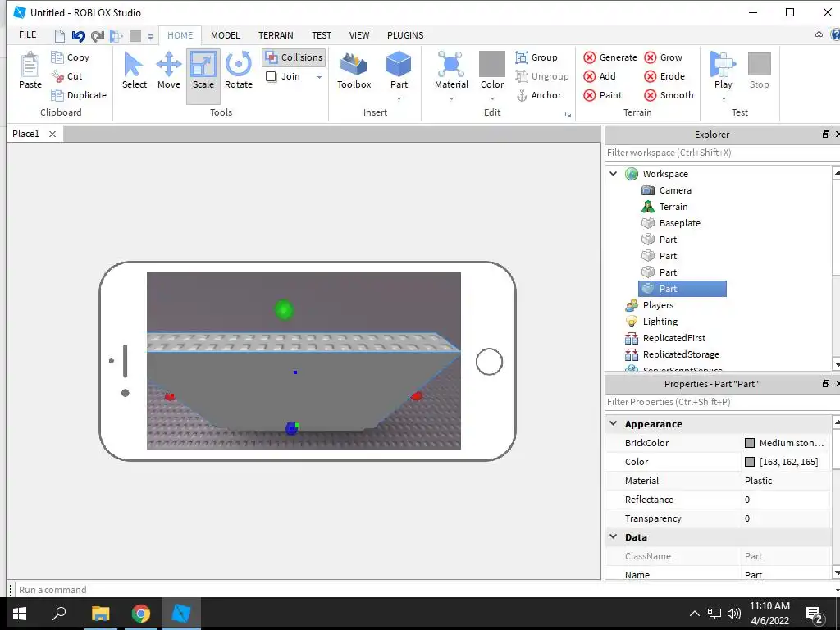The width and height of the screenshot is (840, 630).
Task: Collapse the ribbon with the caret
Action: (x=819, y=34)
